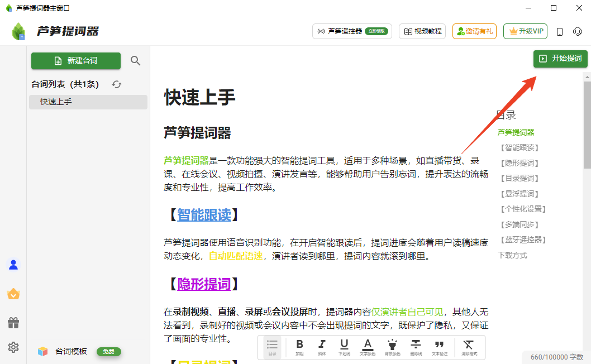Open the 视频教程 video tutorial

tap(422, 31)
